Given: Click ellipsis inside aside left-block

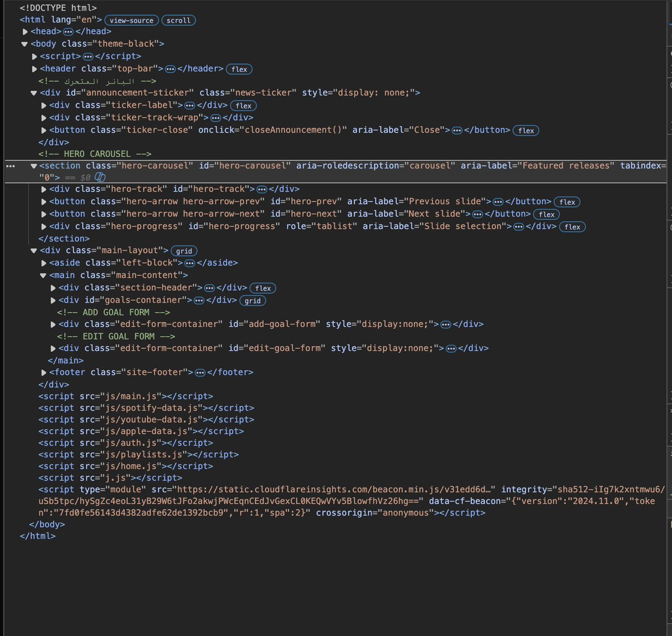Looking at the screenshot, I should coord(190,263).
